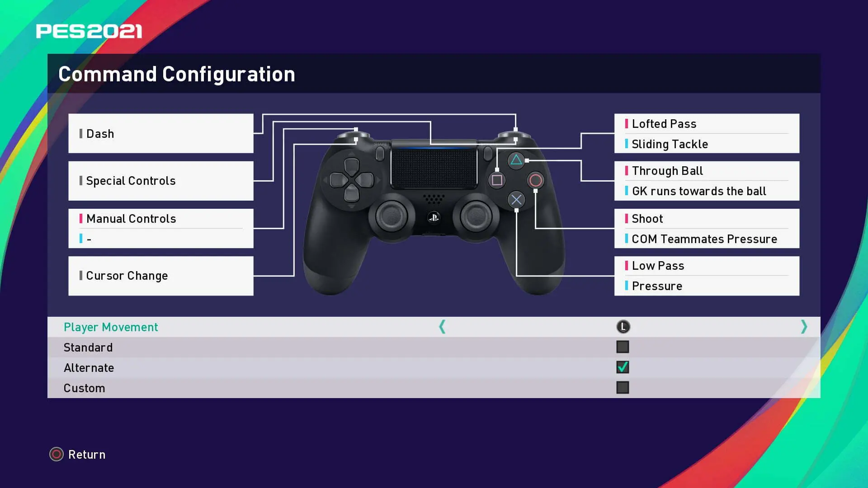
Task: Enable the Standard player movement checkbox
Action: tap(623, 347)
